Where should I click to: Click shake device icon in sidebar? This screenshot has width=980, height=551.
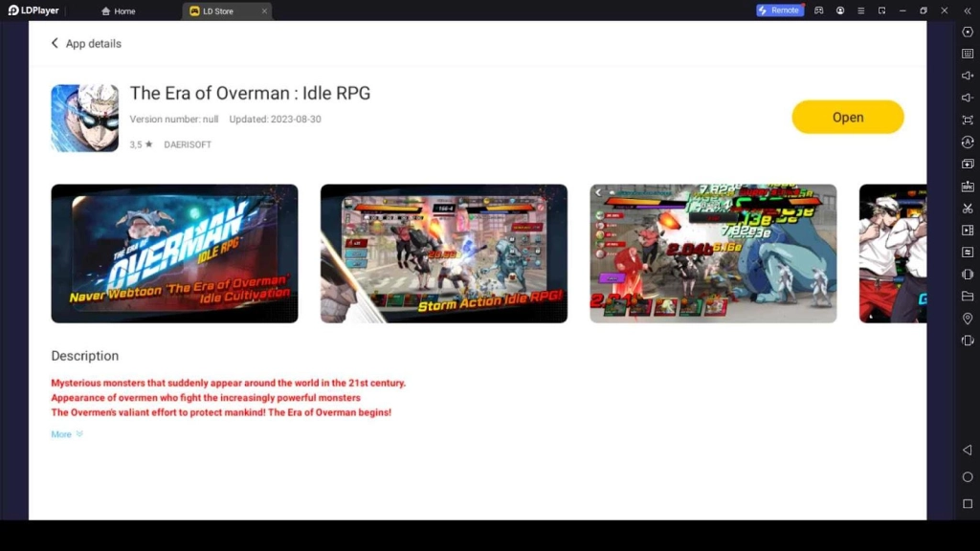pyautogui.click(x=968, y=275)
